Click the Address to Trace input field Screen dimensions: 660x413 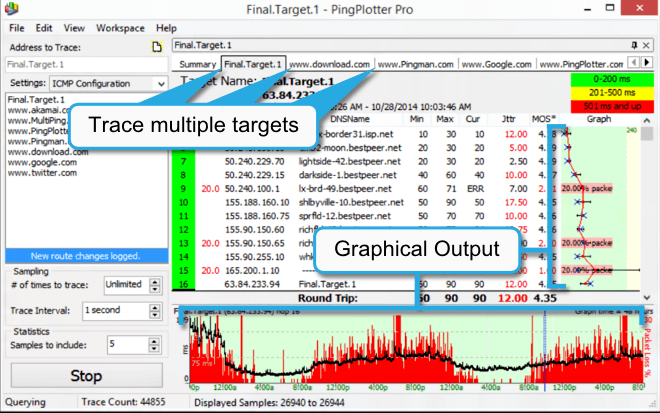[86, 64]
